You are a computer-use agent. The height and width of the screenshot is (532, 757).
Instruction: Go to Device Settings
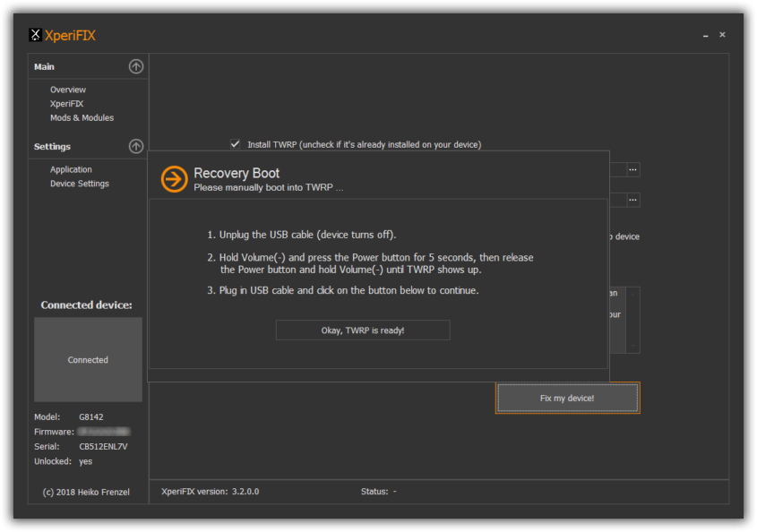80,184
